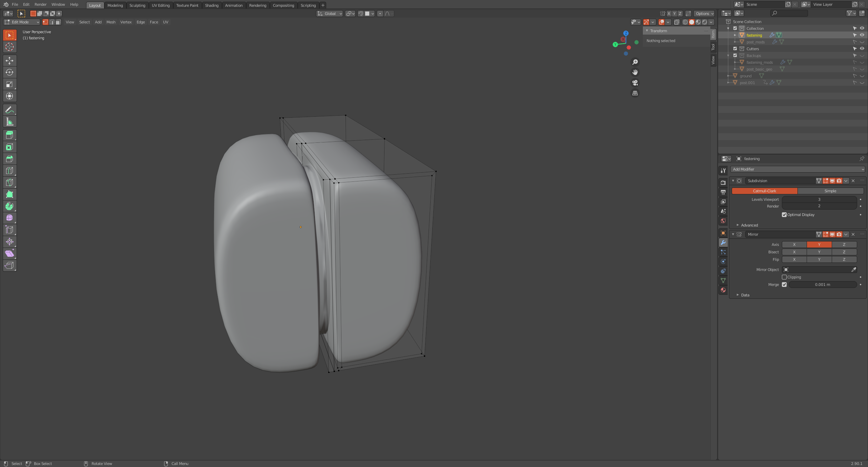The image size is (868, 467).
Task: Open the Add Modifier dropdown
Action: [797, 169]
